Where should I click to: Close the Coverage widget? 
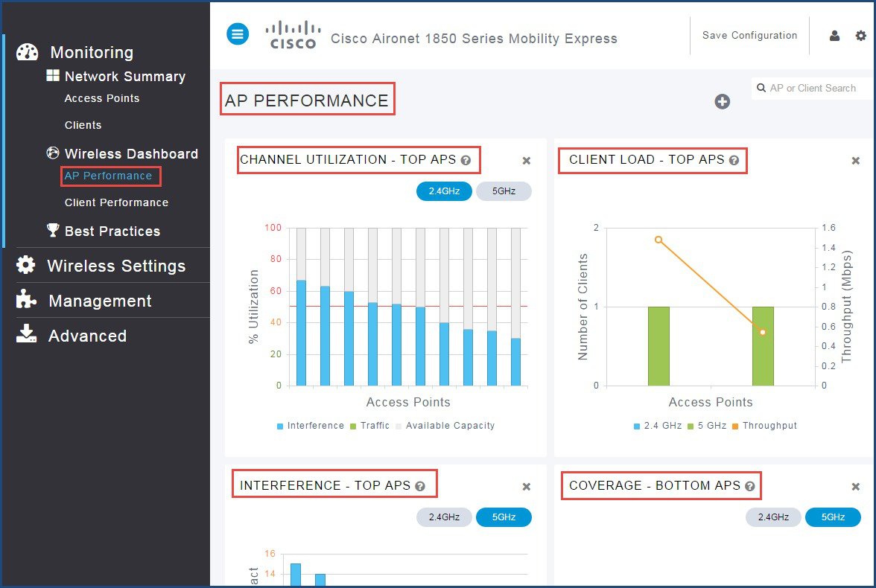[x=855, y=487]
